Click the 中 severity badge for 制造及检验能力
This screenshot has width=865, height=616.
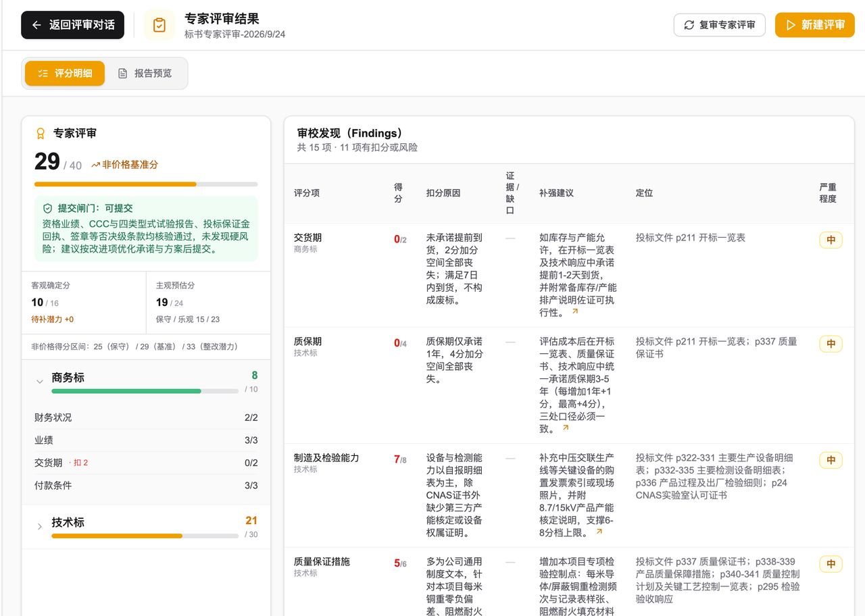(831, 460)
